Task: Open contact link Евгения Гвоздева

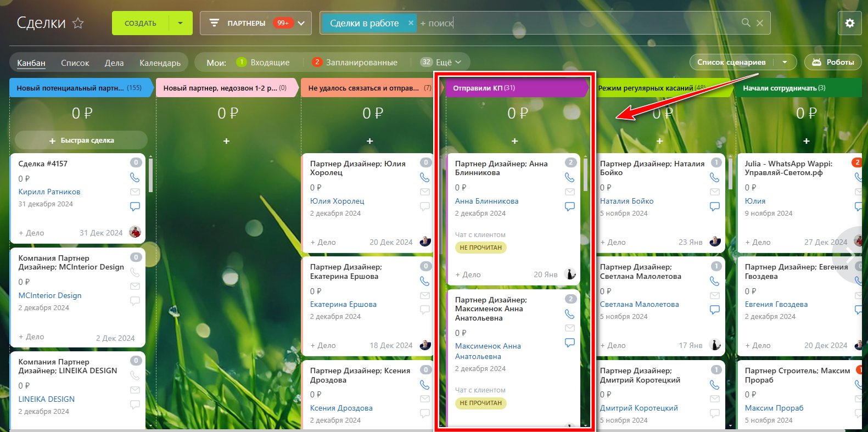Action: pyautogui.click(x=776, y=304)
